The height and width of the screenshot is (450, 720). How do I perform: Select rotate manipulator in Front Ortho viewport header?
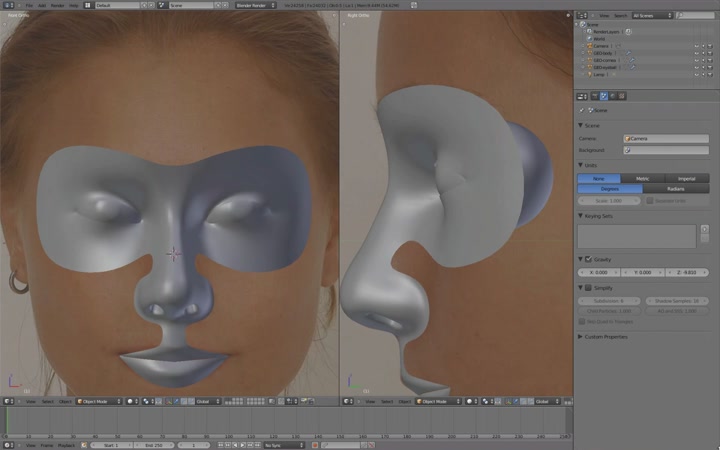tap(183, 401)
